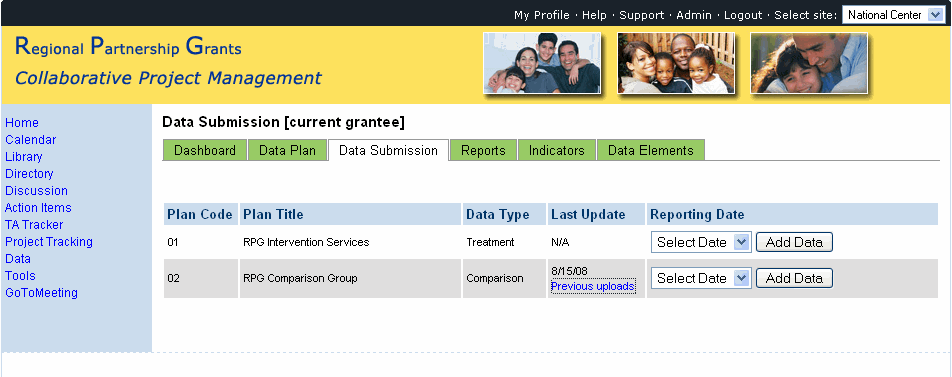
Task: Go to the Admin page
Action: [694, 15]
